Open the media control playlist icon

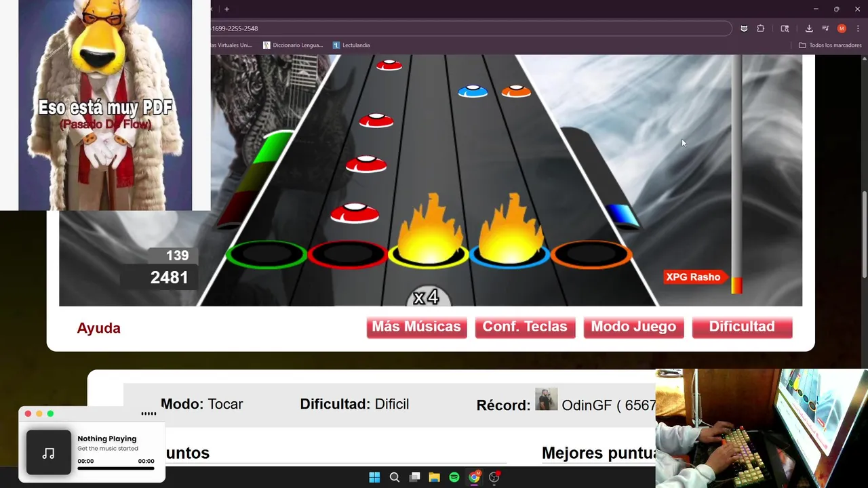pyautogui.click(x=825, y=28)
